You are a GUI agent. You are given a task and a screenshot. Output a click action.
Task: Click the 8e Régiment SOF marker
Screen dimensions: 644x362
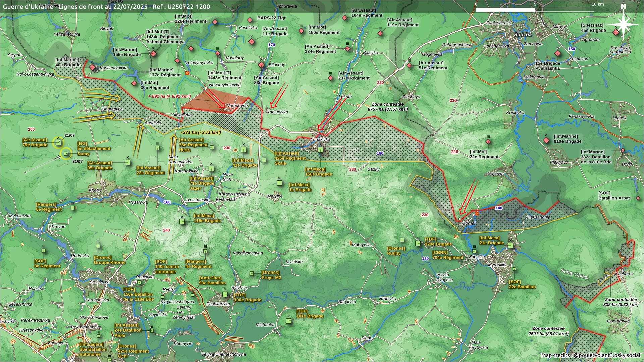click(44, 251)
